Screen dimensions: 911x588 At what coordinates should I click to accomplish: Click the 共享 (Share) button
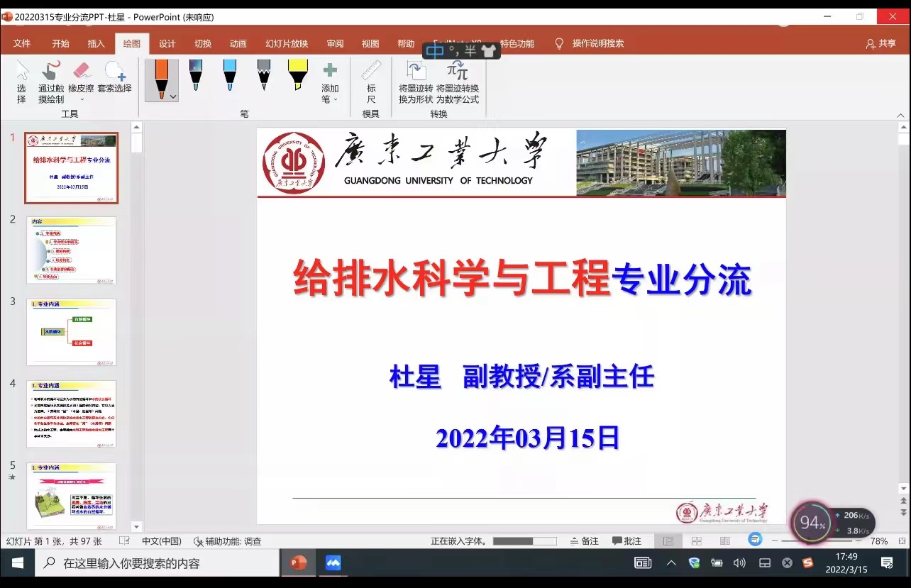coord(881,43)
